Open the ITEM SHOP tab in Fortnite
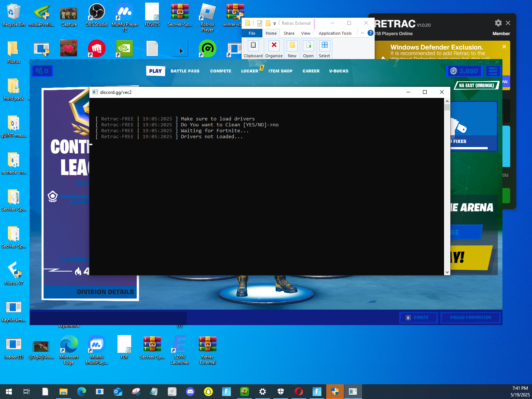Image resolution: width=532 pixels, height=399 pixels. coord(280,71)
